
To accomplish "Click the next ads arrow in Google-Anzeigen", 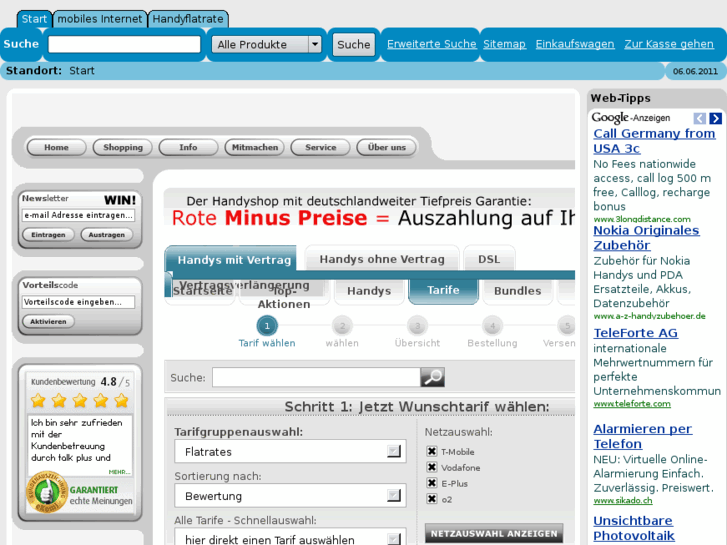I will pos(715,118).
